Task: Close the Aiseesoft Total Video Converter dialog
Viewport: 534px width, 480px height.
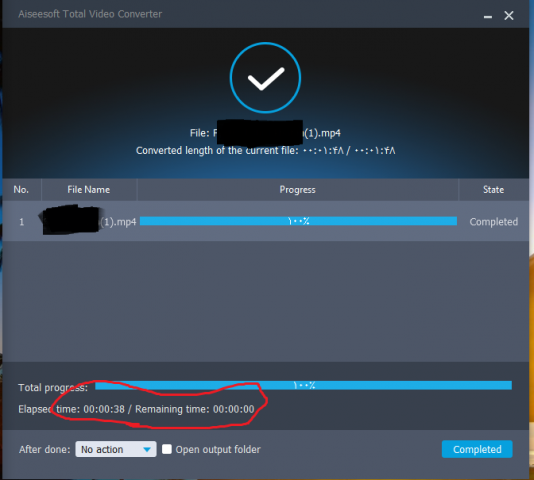Action: click(x=509, y=15)
